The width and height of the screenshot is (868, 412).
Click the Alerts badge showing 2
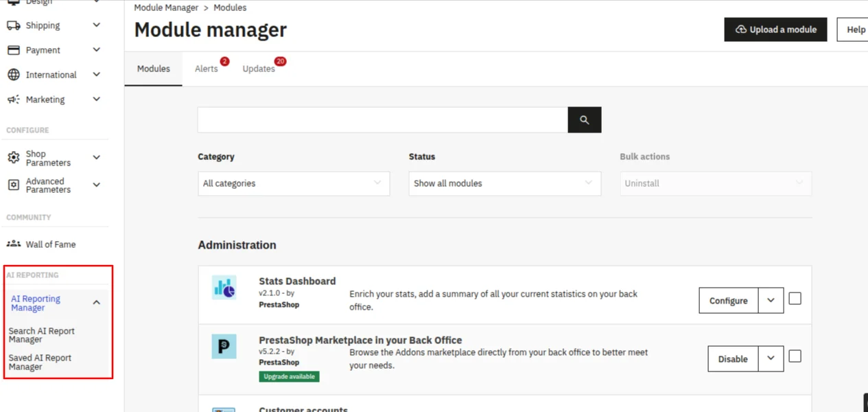(x=224, y=62)
